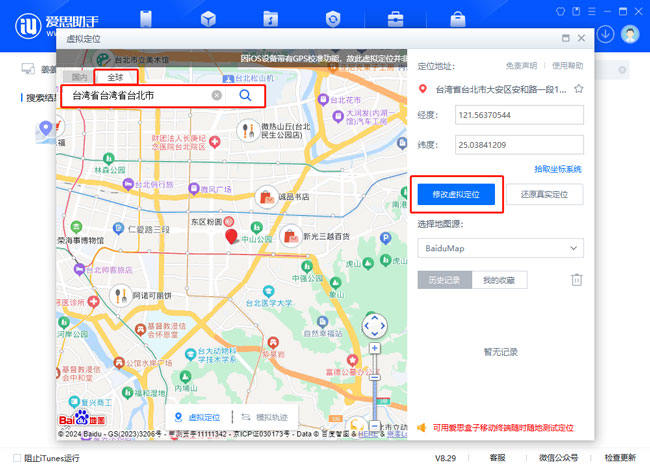The width and height of the screenshot is (650, 468).
Task: Click 微热山丘 restaurant marker on map
Action: (248, 130)
